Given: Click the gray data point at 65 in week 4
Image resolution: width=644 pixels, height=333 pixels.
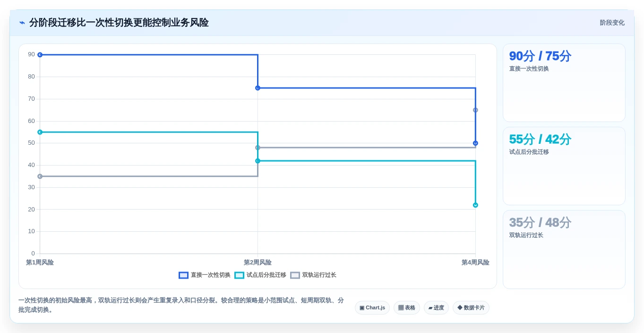Looking at the screenshot, I should (475, 110).
